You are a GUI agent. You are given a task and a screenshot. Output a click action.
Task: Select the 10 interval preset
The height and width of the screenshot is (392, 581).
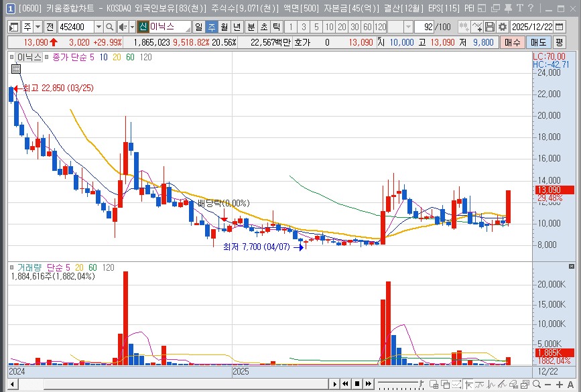(329, 27)
